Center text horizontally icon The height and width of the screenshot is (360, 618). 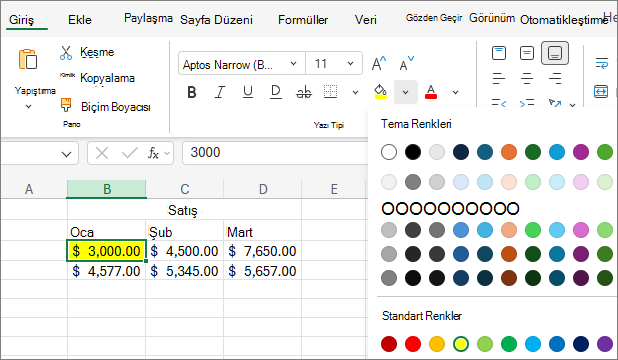527,78
